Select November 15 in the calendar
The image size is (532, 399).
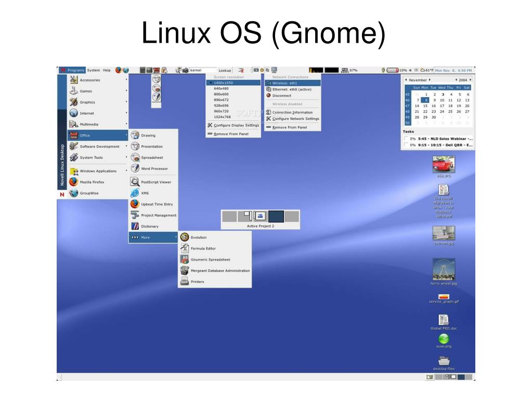(425, 106)
